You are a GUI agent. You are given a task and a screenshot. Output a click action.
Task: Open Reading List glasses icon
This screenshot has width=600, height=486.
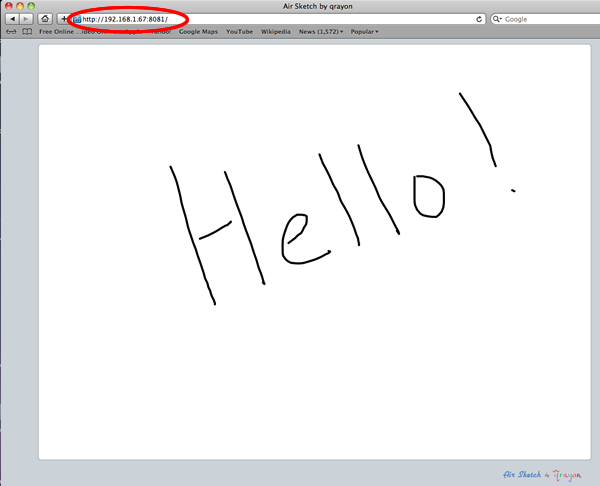tap(11, 32)
